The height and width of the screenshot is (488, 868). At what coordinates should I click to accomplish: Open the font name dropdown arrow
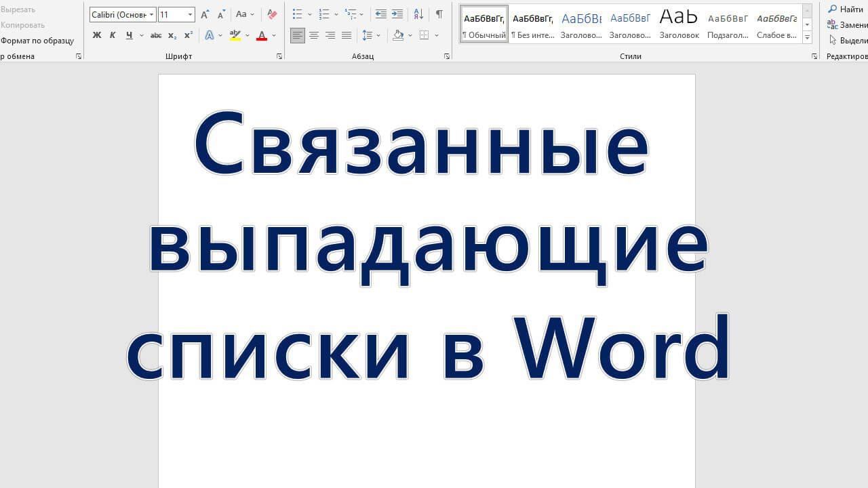[x=151, y=15]
